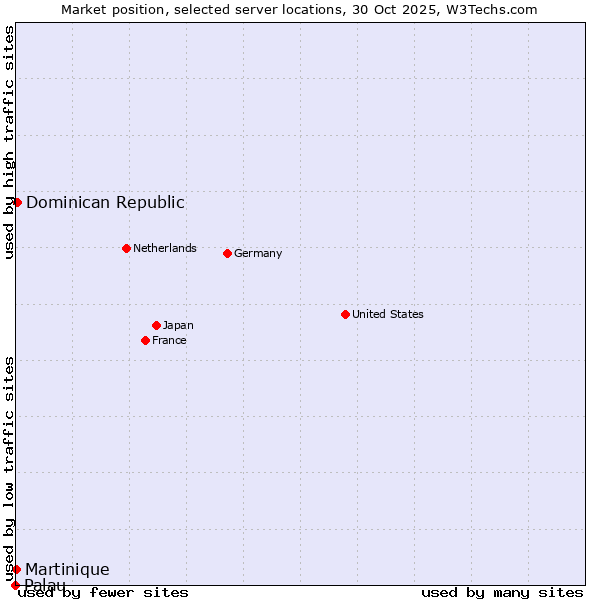Click the 'used by fewer sites' axis label
This screenshot has width=600, height=600.
(x=103, y=592)
